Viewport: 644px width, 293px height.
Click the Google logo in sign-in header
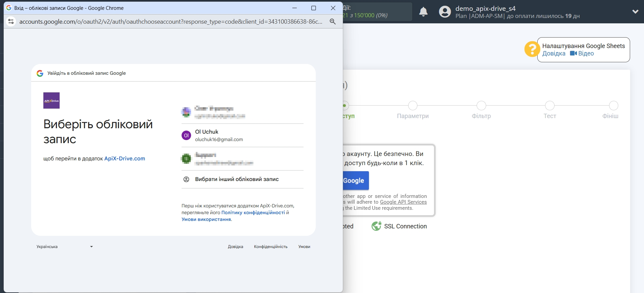[x=40, y=73]
